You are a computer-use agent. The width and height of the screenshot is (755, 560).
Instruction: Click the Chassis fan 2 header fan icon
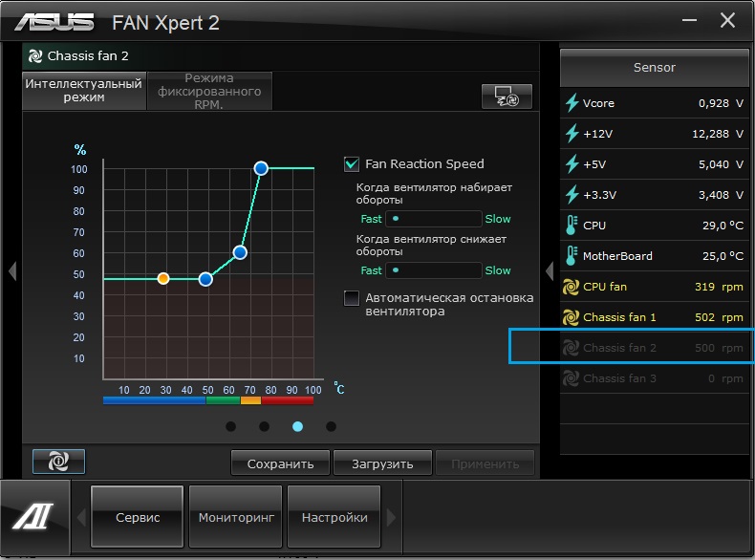(x=34, y=56)
